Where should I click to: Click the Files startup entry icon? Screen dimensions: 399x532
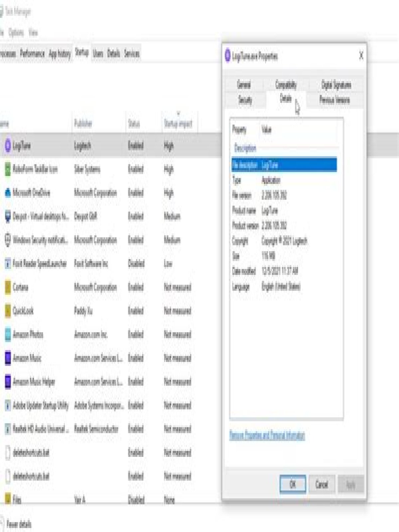[8, 499]
